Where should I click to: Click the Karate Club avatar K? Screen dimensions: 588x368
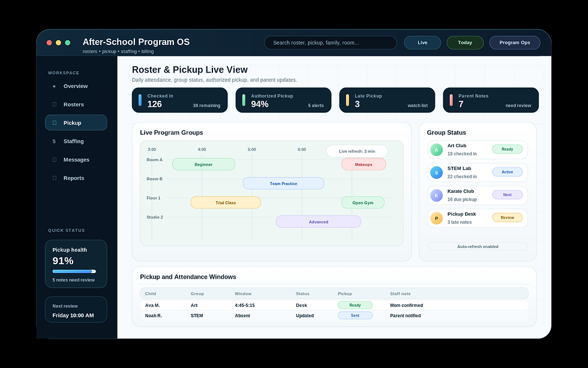pos(436,196)
